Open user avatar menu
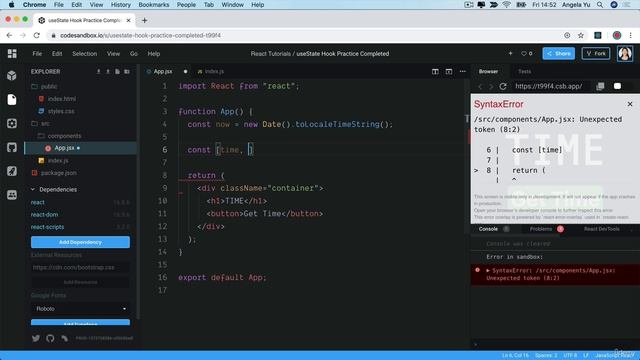 click(x=624, y=53)
